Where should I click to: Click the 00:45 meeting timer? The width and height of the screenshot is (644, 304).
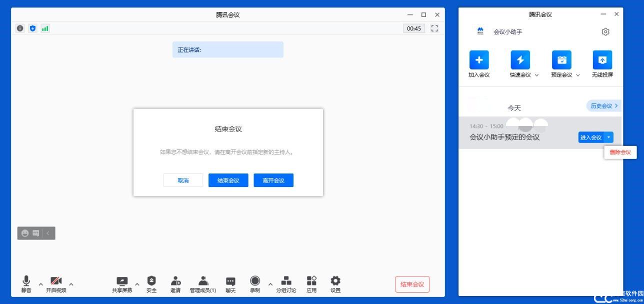coord(414,28)
